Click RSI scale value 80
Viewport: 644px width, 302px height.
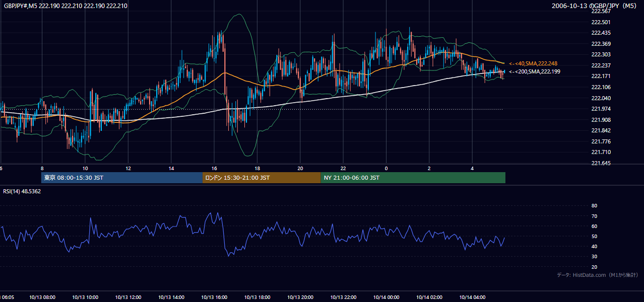tap(594, 206)
